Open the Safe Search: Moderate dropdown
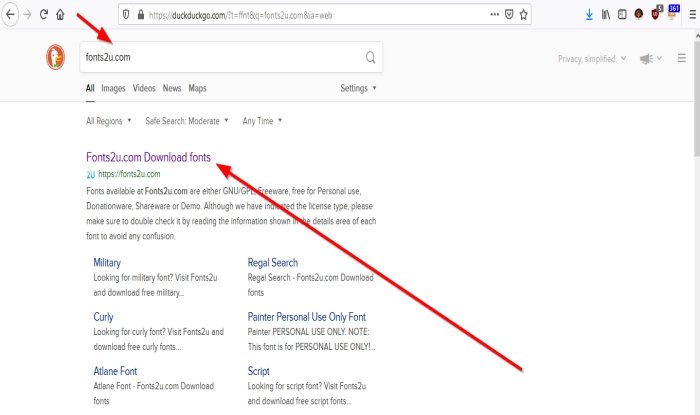The width and height of the screenshot is (700, 415). 187,121
